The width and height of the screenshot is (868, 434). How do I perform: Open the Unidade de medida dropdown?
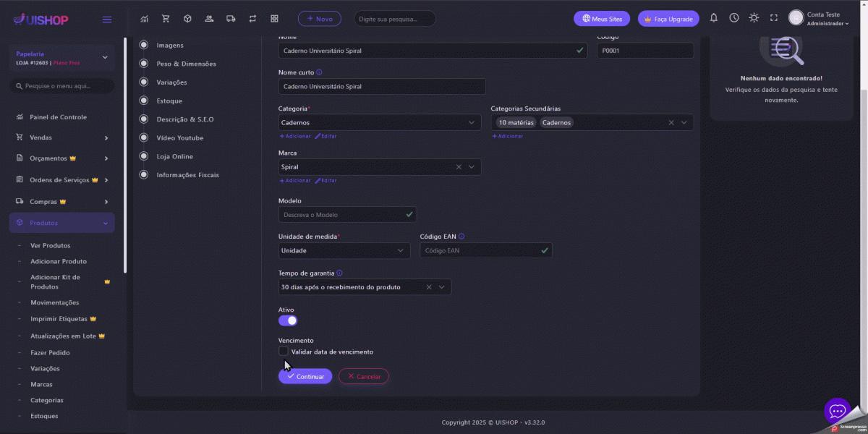[x=344, y=251]
